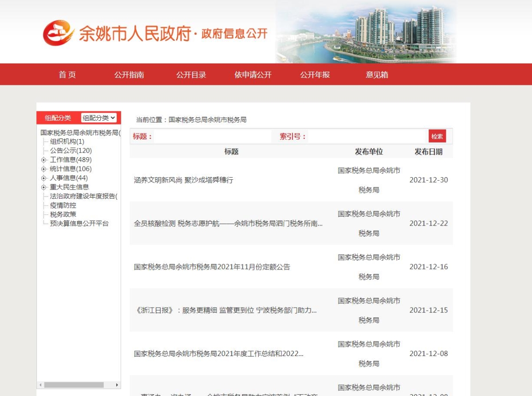Expand the 重大民生信息 tree node
The height and width of the screenshot is (396, 532).
pyautogui.click(x=43, y=187)
